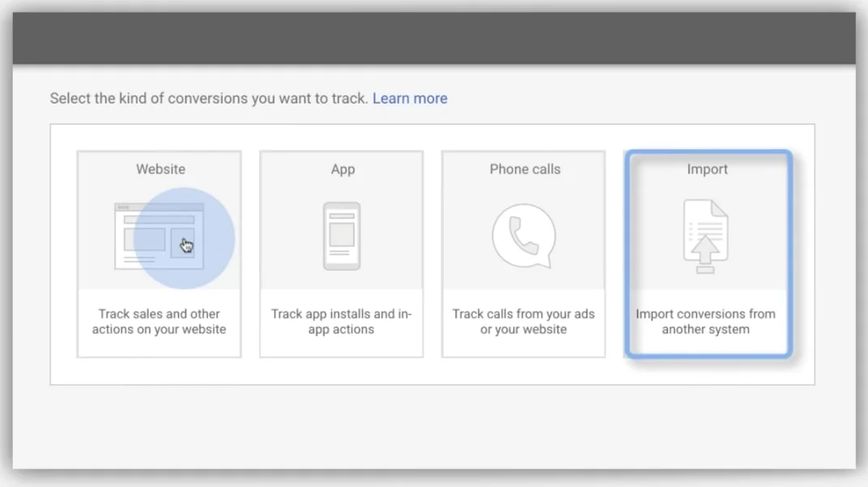Click the Phone calls card heading text
This screenshot has height=487, width=868.
tap(523, 169)
